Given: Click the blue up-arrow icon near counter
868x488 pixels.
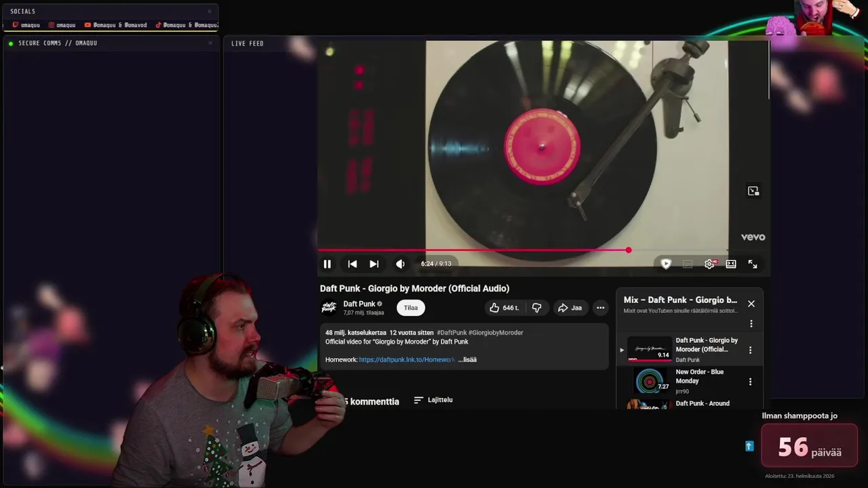Looking at the screenshot, I should [x=749, y=446].
